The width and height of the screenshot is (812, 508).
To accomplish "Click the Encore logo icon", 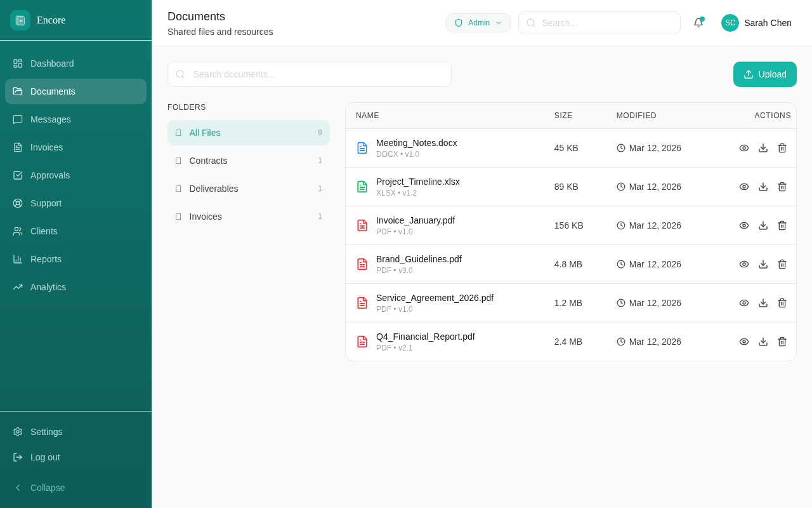I will pyautogui.click(x=20, y=20).
